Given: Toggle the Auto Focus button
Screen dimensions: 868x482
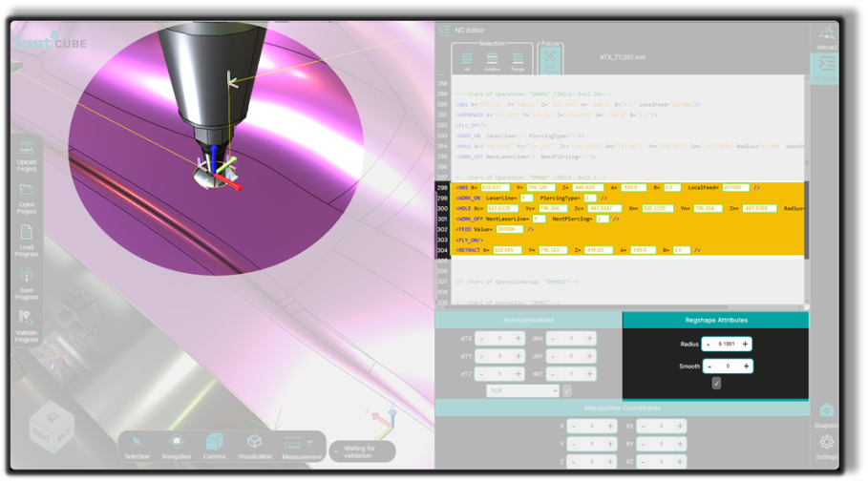Looking at the screenshot, I should [551, 59].
